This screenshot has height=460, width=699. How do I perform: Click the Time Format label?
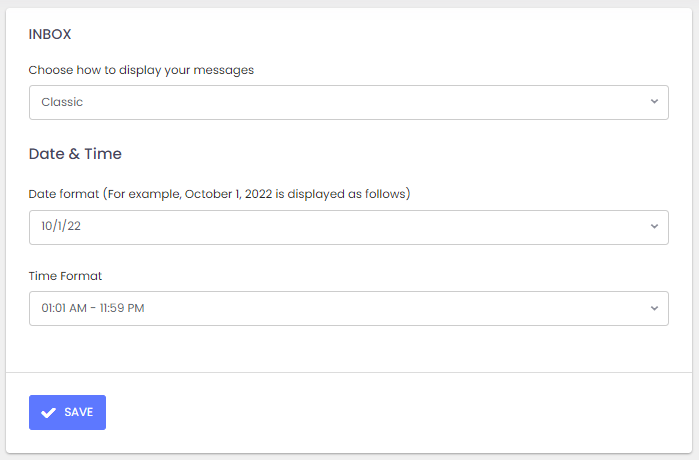click(x=66, y=275)
